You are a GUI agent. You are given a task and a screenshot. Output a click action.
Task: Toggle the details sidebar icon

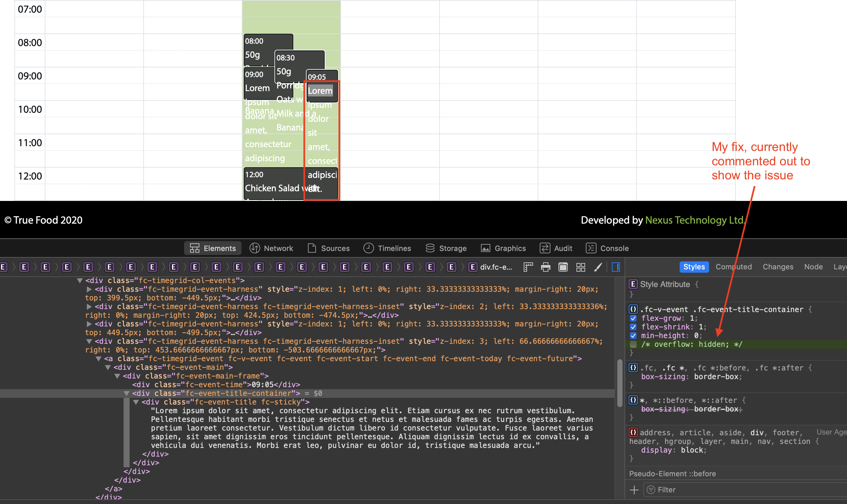pos(616,267)
